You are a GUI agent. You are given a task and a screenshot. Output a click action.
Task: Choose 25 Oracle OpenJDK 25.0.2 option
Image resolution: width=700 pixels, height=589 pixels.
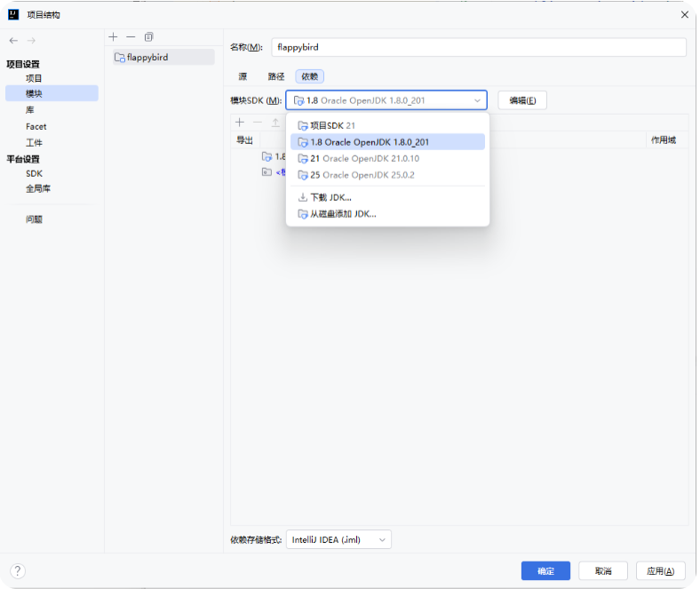click(387, 175)
